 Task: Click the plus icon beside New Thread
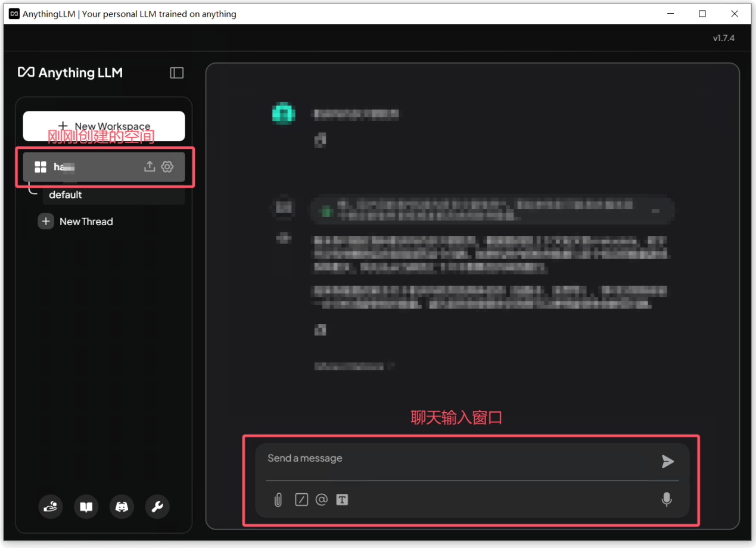[46, 222]
